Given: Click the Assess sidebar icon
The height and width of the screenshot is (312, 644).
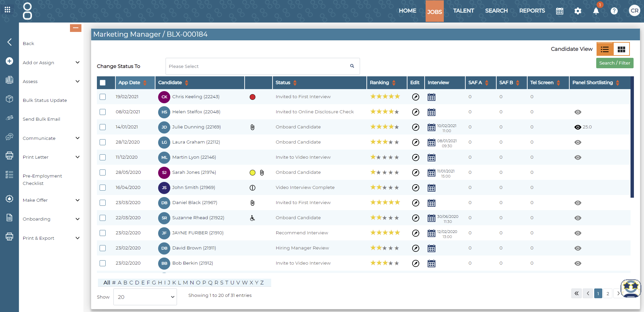Looking at the screenshot, I should pyautogui.click(x=9, y=80).
